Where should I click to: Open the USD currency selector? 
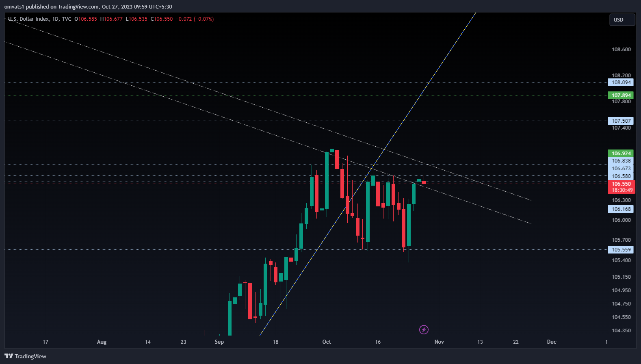click(622, 19)
